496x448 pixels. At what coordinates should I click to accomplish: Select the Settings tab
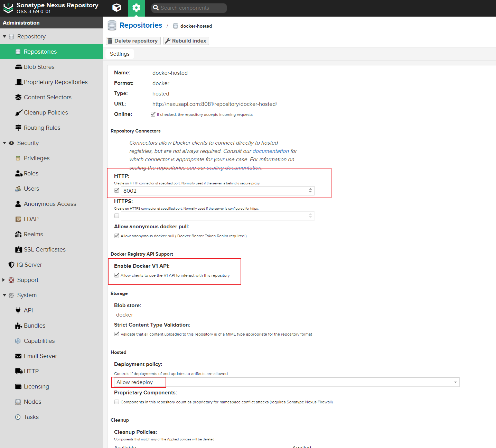[x=120, y=54]
